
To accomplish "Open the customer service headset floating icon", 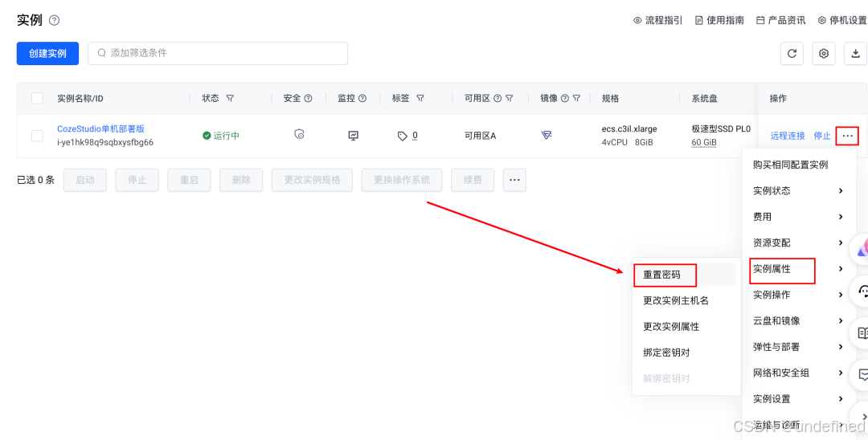I will pyautogui.click(x=862, y=291).
